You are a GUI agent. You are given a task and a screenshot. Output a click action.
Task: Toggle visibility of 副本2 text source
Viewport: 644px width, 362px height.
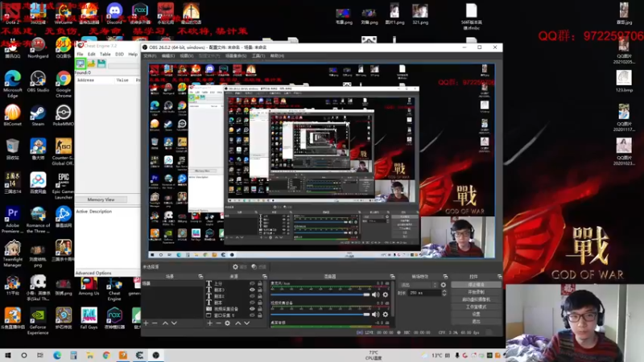click(x=252, y=296)
